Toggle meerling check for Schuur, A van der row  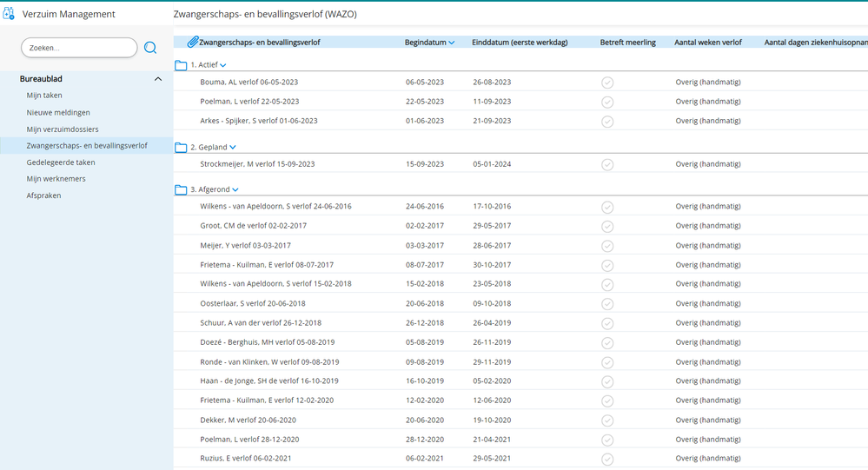tap(607, 323)
